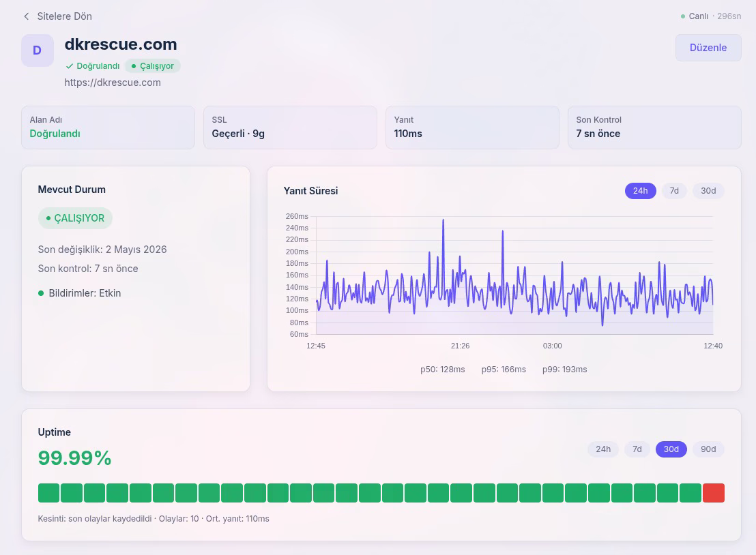The height and width of the screenshot is (555, 756).
Task: Select the Yanıt 110ms card
Action: tap(472, 127)
